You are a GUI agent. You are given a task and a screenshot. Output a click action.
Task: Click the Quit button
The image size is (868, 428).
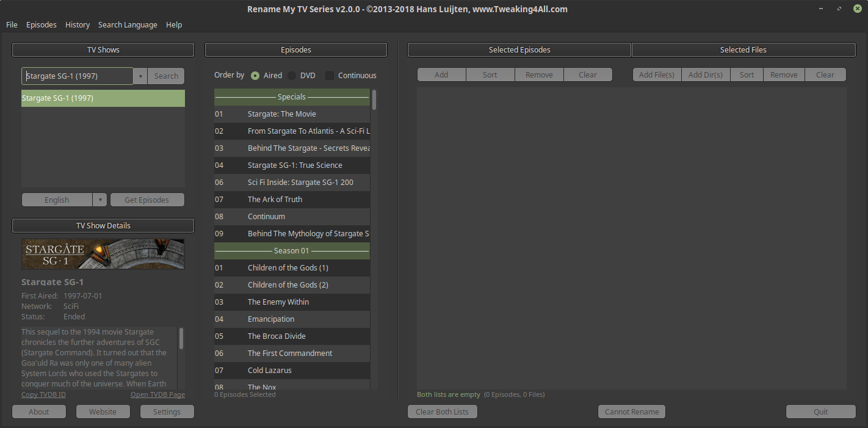[821, 412]
